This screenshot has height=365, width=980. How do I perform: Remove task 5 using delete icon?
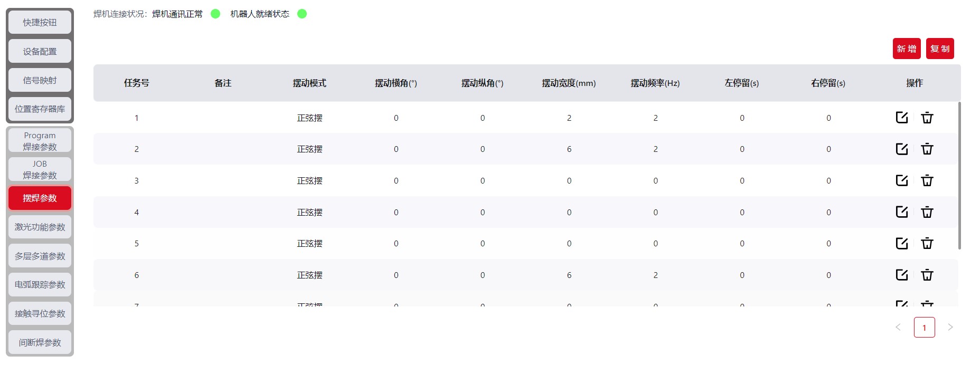(927, 244)
